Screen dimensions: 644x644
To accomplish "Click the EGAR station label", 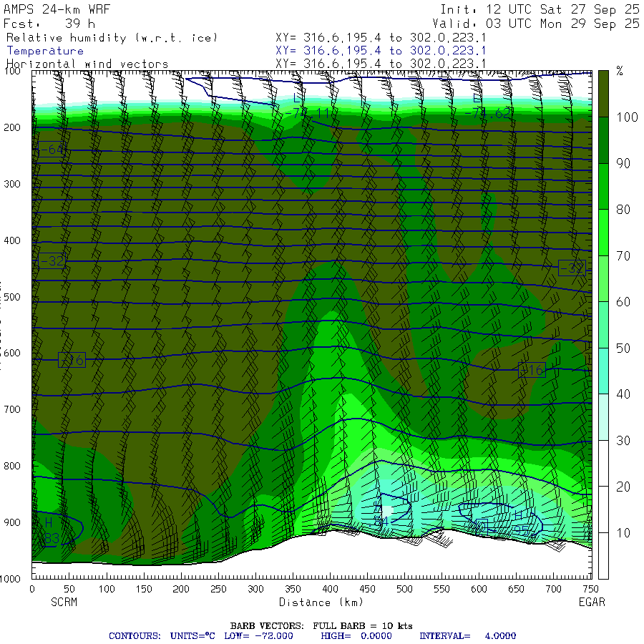I will [592, 602].
